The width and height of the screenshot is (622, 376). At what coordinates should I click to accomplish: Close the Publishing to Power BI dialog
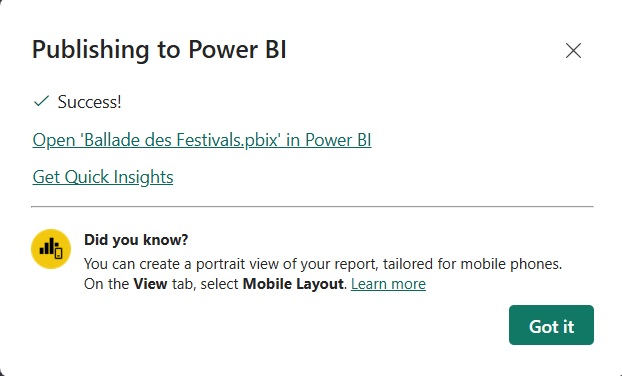point(573,51)
